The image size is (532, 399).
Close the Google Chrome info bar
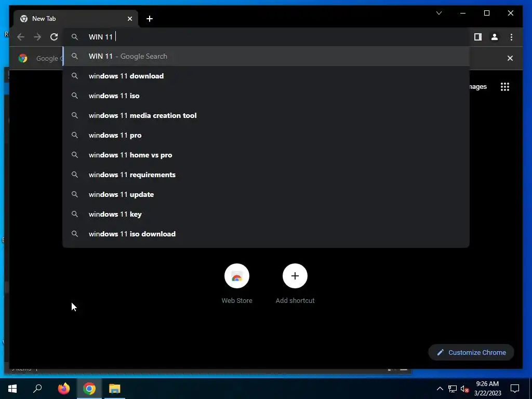[x=510, y=58]
